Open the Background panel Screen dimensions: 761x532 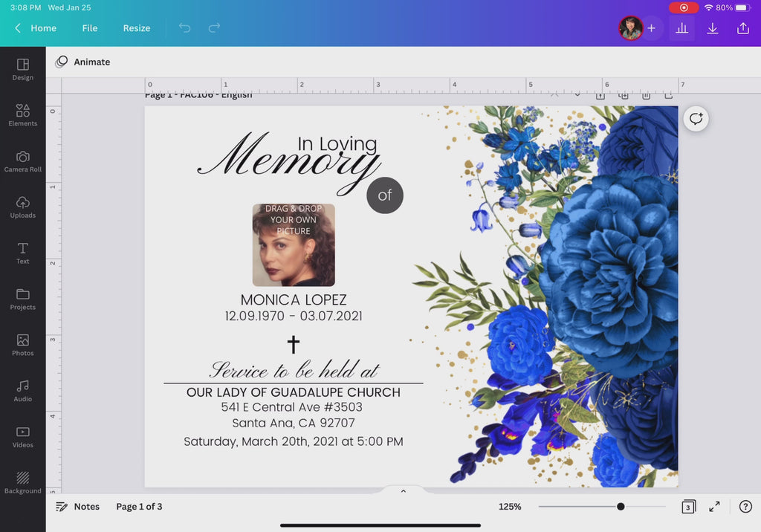pyautogui.click(x=23, y=483)
